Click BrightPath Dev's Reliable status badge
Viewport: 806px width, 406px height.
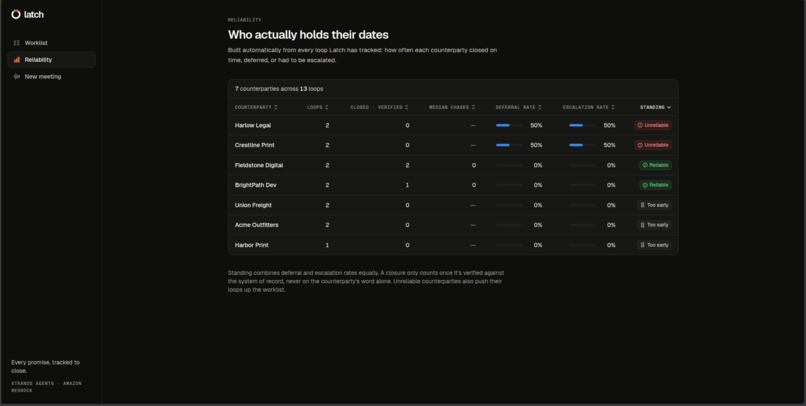pyautogui.click(x=655, y=185)
